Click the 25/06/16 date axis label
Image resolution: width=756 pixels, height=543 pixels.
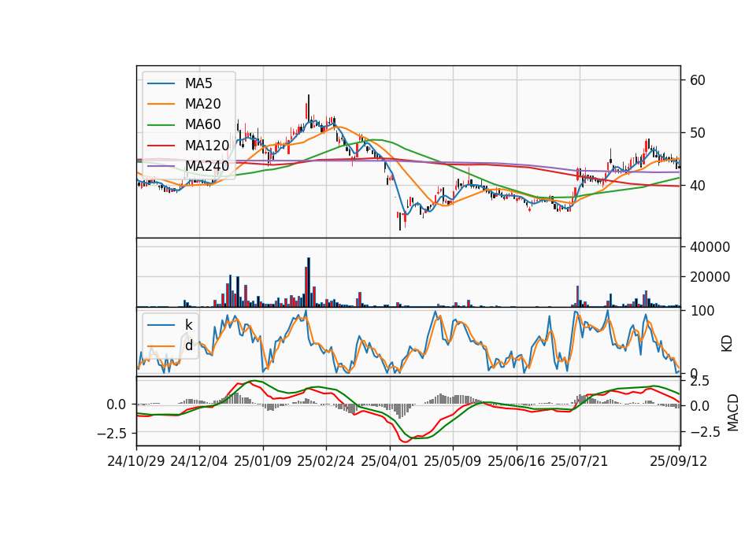517,461
